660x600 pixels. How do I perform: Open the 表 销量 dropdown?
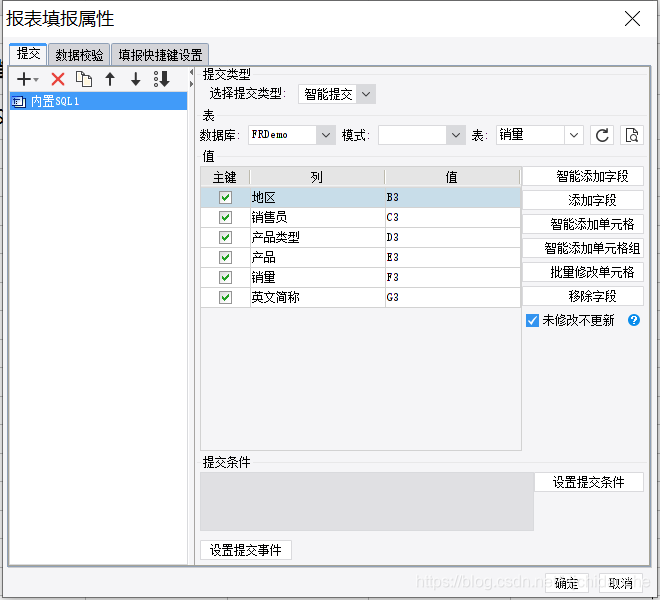573,135
